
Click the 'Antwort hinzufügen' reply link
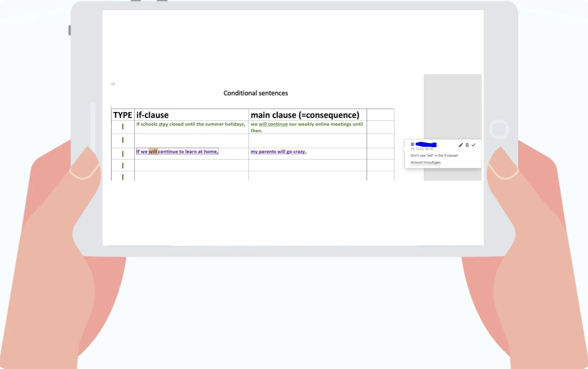click(425, 162)
